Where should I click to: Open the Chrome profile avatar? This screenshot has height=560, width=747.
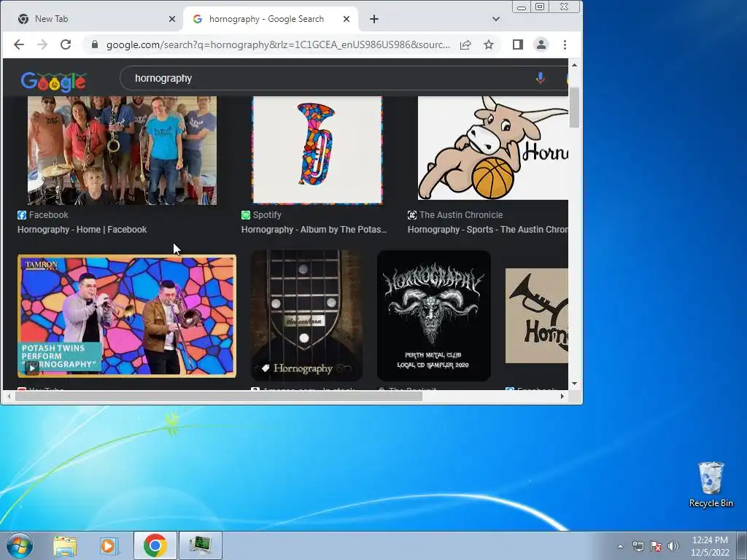pos(541,44)
